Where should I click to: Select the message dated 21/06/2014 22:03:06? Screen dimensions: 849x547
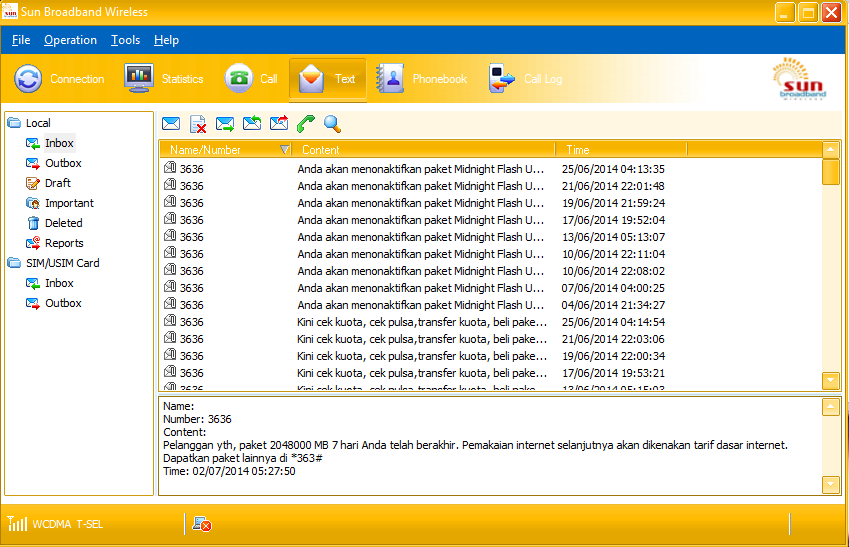491,339
